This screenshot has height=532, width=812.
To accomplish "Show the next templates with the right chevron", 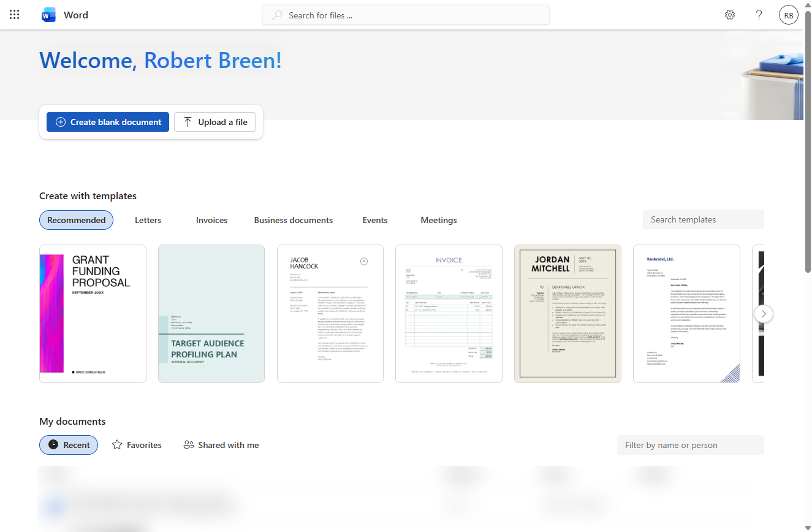I will click(764, 314).
